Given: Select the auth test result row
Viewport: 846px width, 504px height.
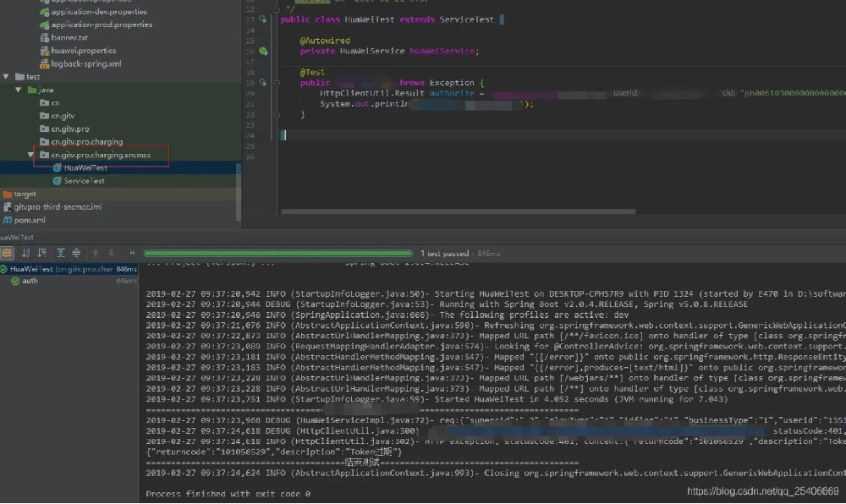Looking at the screenshot, I should point(69,280).
